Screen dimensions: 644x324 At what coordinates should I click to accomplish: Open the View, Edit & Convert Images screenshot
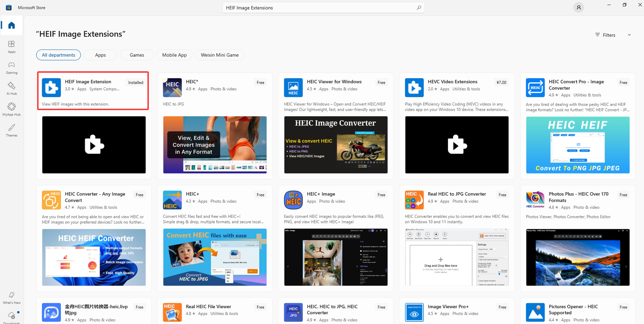(215, 145)
